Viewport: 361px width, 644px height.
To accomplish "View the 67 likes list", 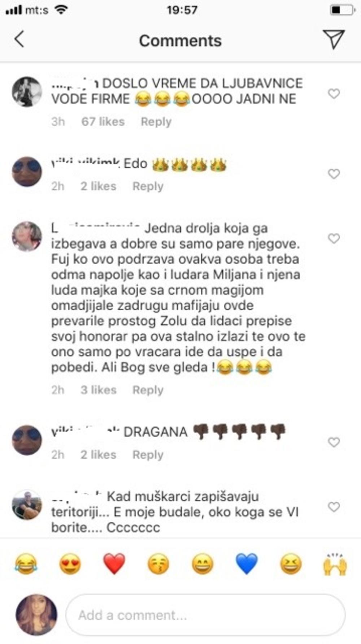I will click(x=103, y=122).
